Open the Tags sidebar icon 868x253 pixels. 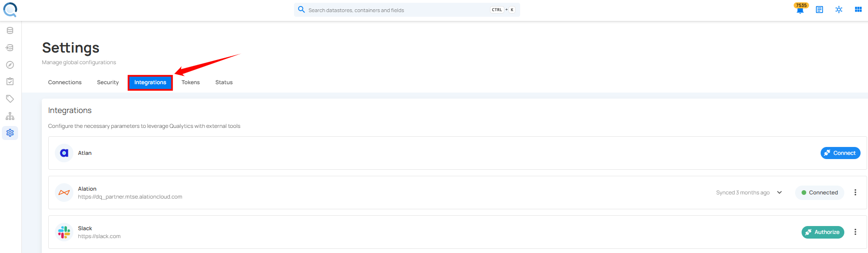(10, 99)
